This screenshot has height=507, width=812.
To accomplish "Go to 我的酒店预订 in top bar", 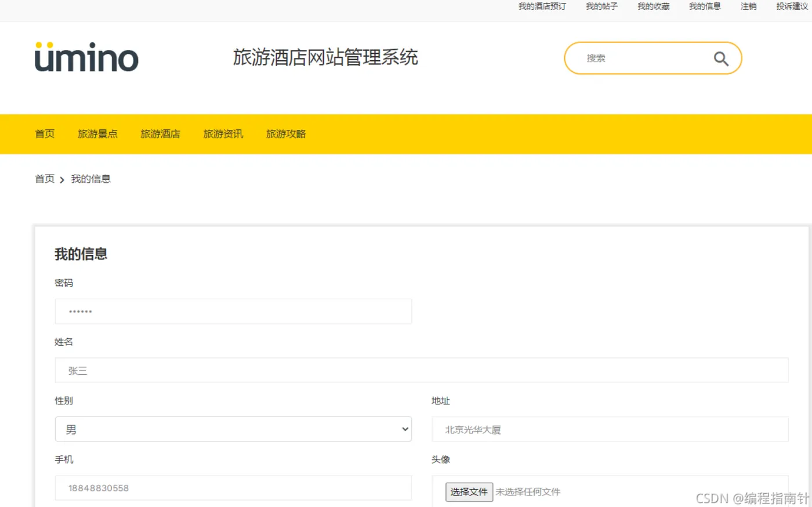I will click(542, 6).
